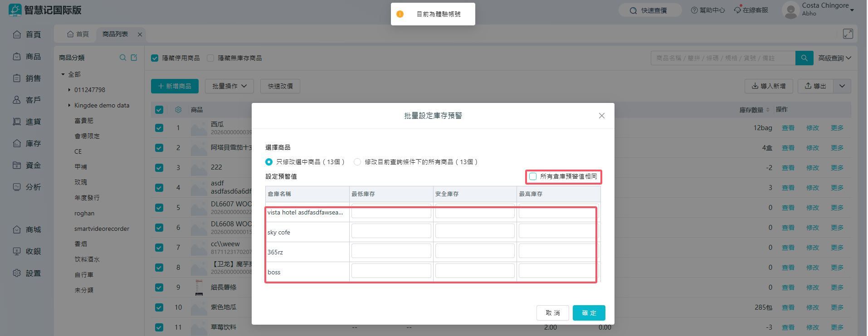Image resolution: width=868 pixels, height=336 pixels.
Task: Open the 設置 settings gear in sidebar
Action: (x=17, y=273)
